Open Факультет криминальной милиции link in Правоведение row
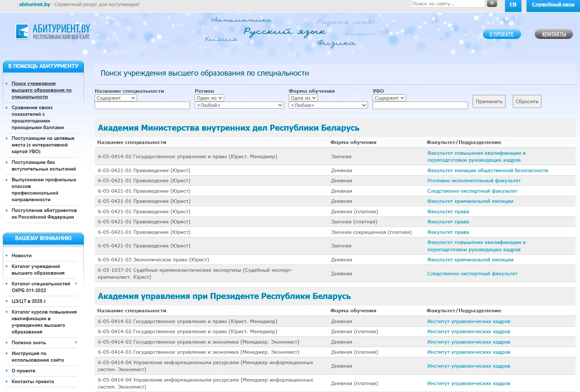Viewport: 580px width, 392px height. (470, 201)
